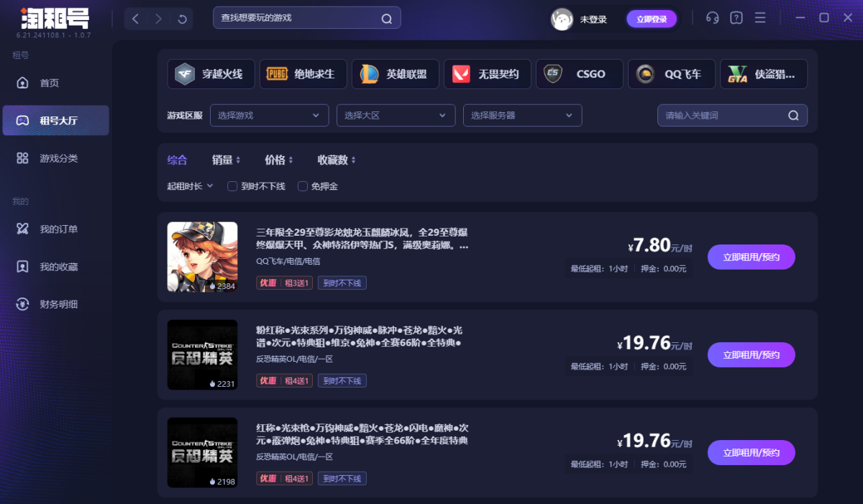This screenshot has height=504, width=863.
Task: Open the 选择服务器 dropdown
Action: pyautogui.click(x=522, y=116)
